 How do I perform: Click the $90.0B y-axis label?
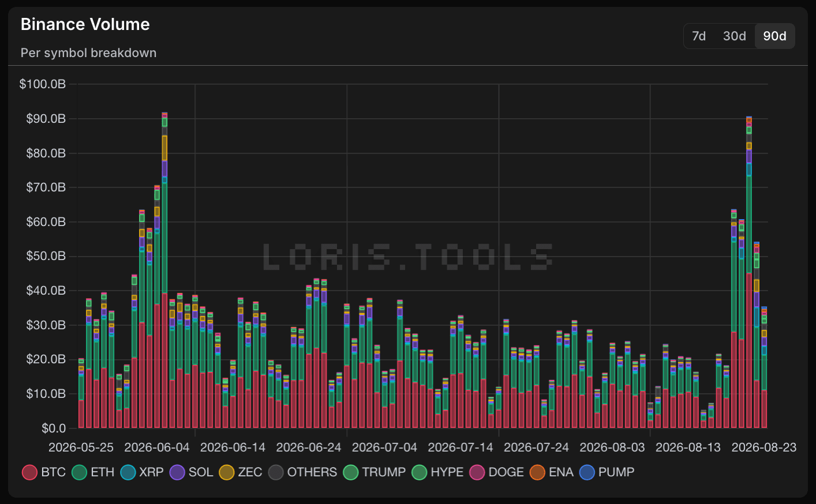[46, 119]
